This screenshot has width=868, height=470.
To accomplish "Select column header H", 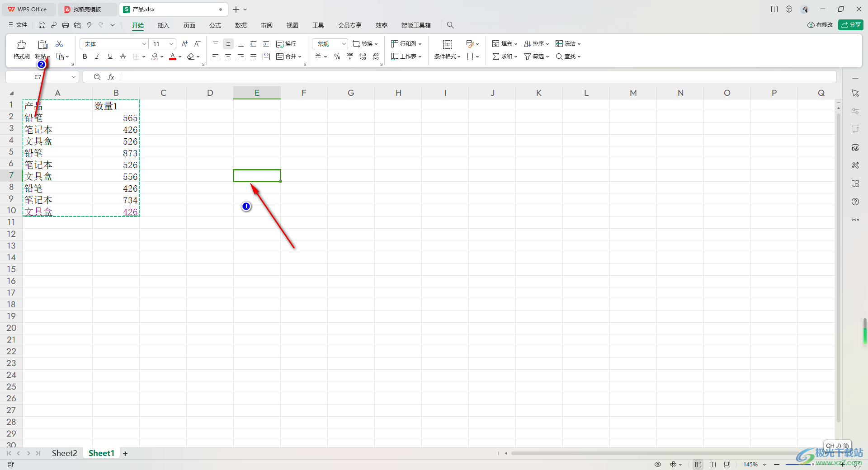I will (398, 93).
